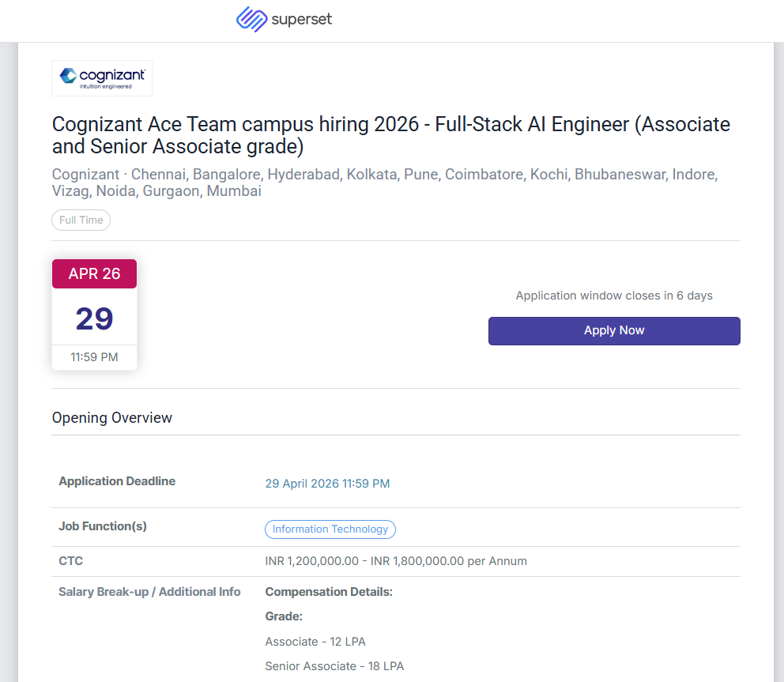Click the 11:59 PM time on calendar

(94, 357)
